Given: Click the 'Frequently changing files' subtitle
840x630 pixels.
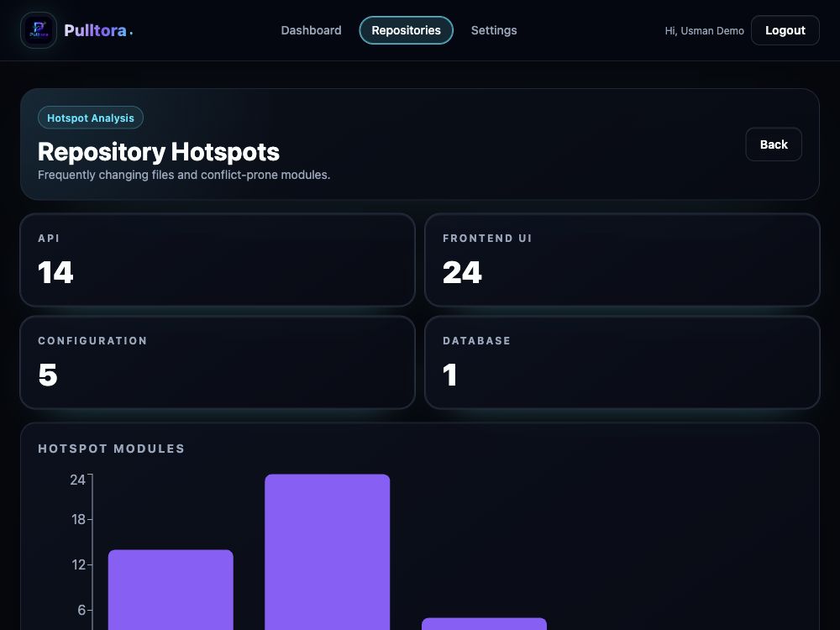Looking at the screenshot, I should pyautogui.click(x=184, y=176).
